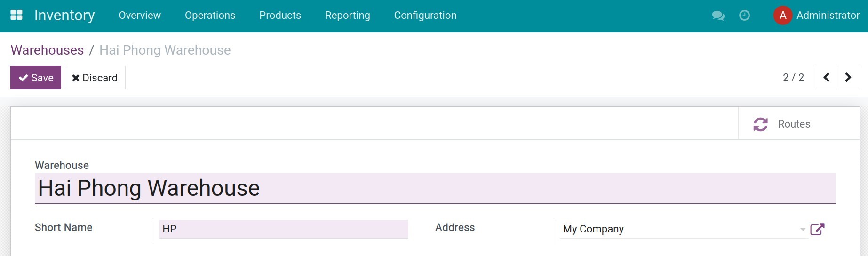Viewport: 868px width, 256px height.
Task: Open the Reporting menu
Action: tap(347, 16)
